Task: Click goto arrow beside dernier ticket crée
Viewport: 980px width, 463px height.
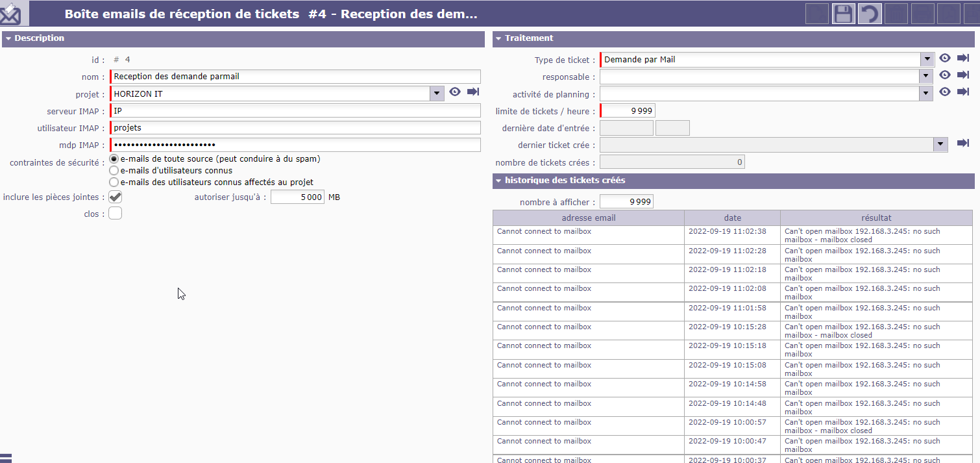Action: click(962, 144)
